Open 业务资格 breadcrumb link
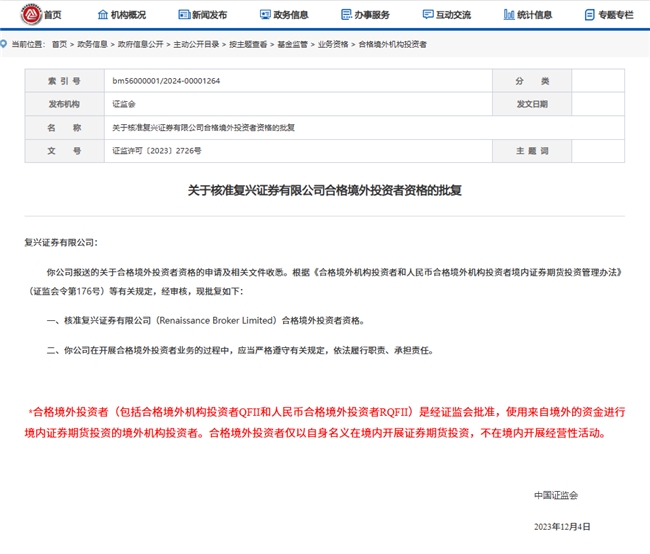Image resolution: width=650 pixels, height=554 pixels. tap(333, 45)
